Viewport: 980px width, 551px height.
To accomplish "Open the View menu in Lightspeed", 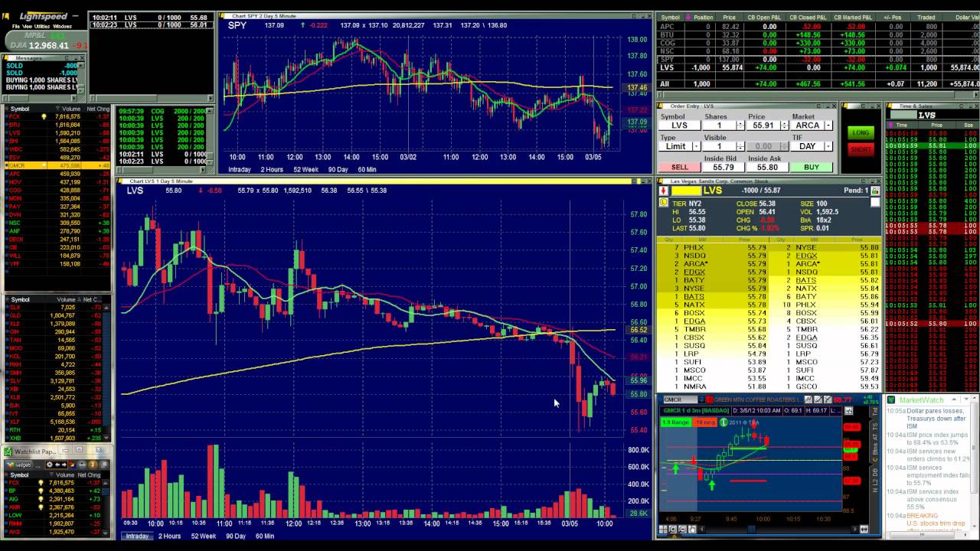I will point(28,26).
